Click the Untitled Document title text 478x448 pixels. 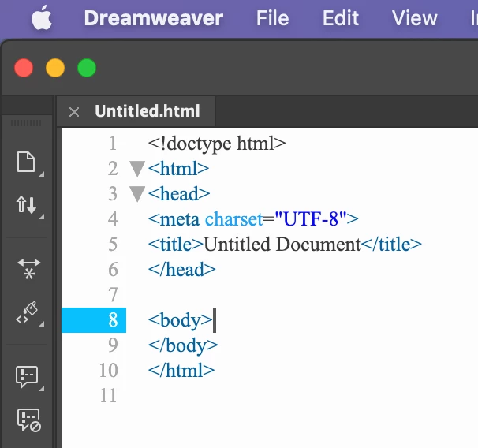tap(282, 245)
